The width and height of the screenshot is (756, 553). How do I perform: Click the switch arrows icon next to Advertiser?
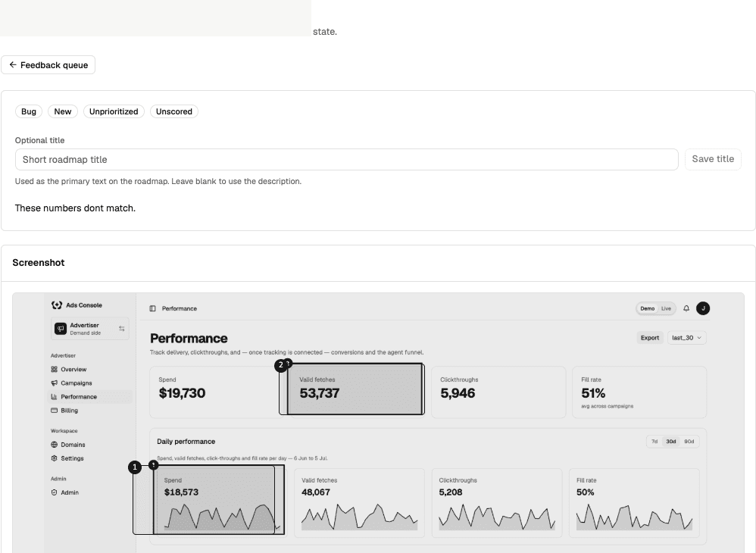pos(121,329)
